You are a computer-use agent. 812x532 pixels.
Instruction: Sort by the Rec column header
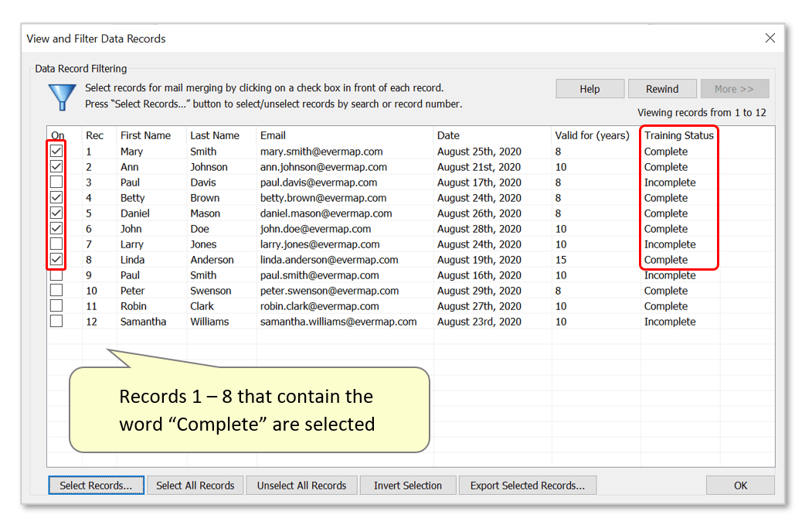click(95, 135)
